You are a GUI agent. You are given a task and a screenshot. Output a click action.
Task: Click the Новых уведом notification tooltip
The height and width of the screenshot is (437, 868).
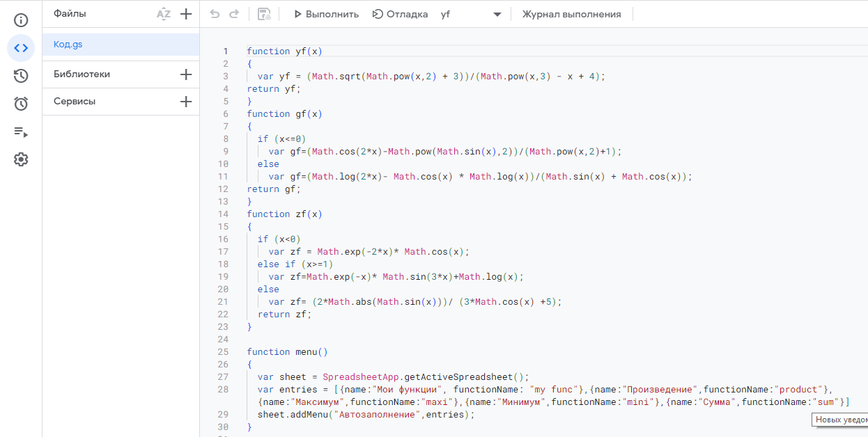840,420
